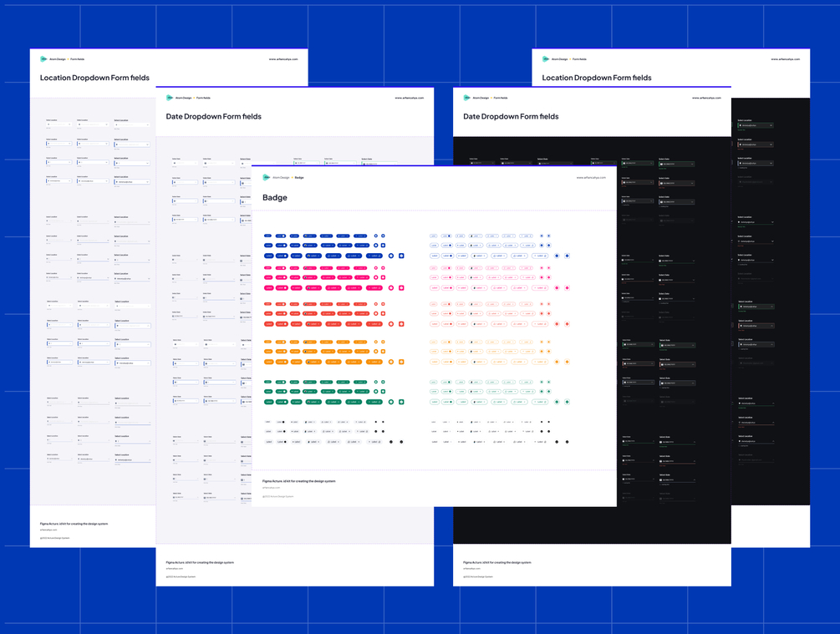Click the largest outlined blue plain Label badge
840x634 pixels.
(x=435, y=256)
